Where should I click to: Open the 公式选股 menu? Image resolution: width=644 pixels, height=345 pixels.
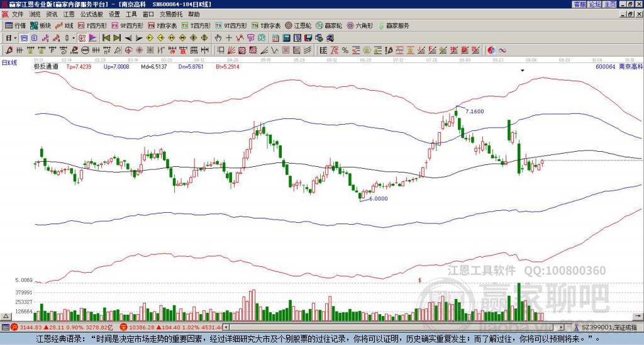(x=92, y=14)
